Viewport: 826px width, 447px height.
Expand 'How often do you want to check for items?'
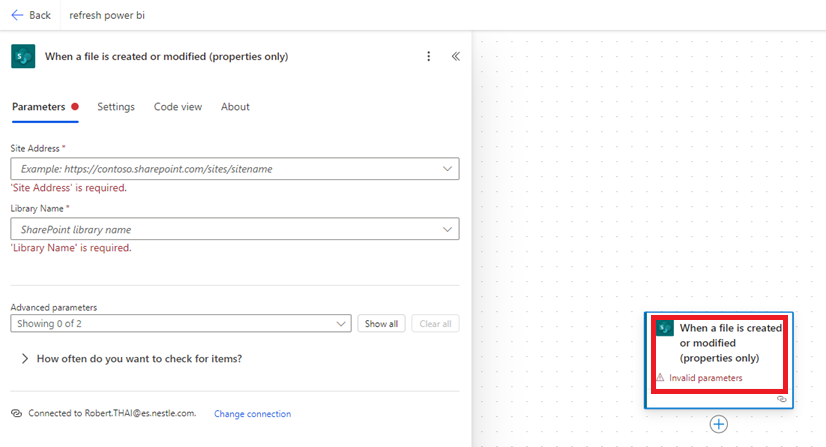pyautogui.click(x=24, y=358)
